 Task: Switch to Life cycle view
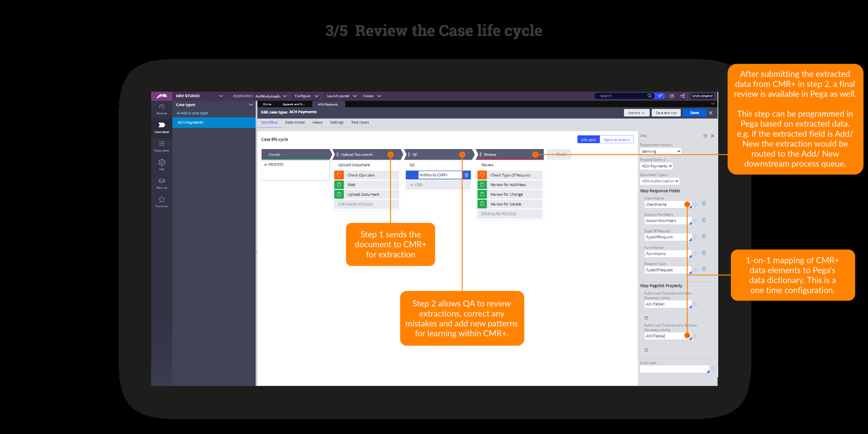[x=588, y=140]
